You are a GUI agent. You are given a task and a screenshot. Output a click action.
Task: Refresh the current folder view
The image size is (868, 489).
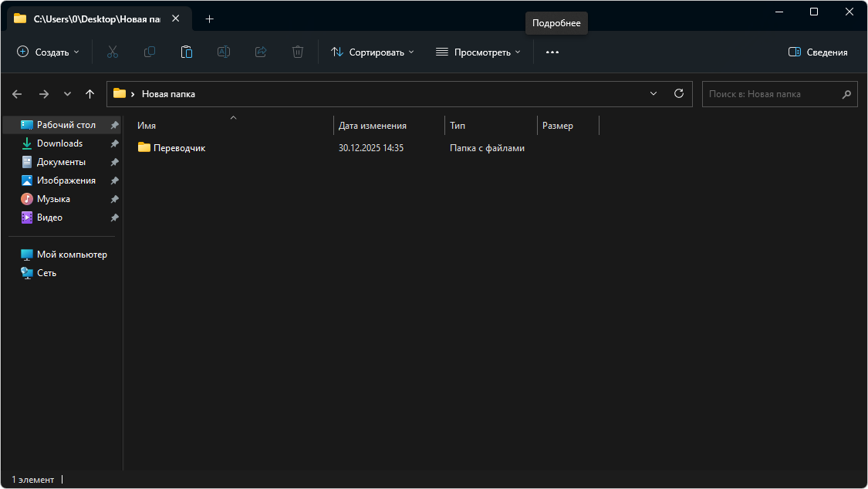pyautogui.click(x=679, y=93)
